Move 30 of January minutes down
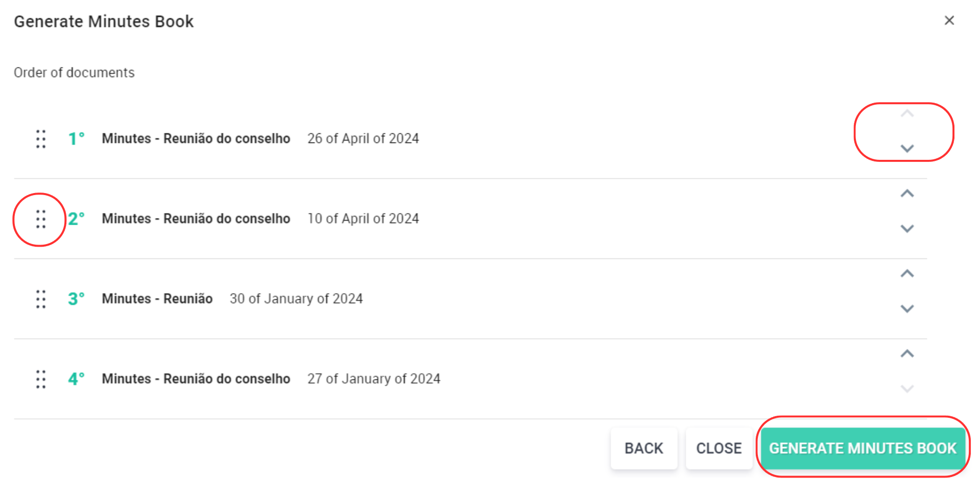 click(907, 309)
